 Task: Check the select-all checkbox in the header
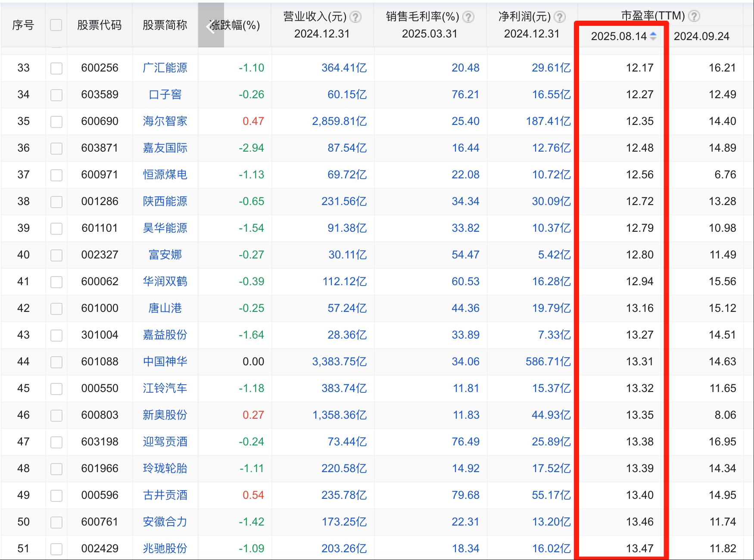56,25
